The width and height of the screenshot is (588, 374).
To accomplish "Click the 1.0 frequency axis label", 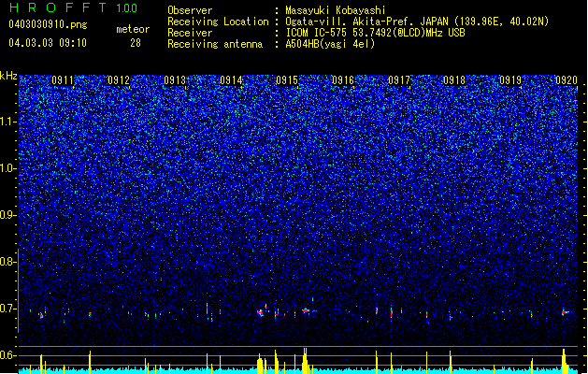I will point(8,168).
